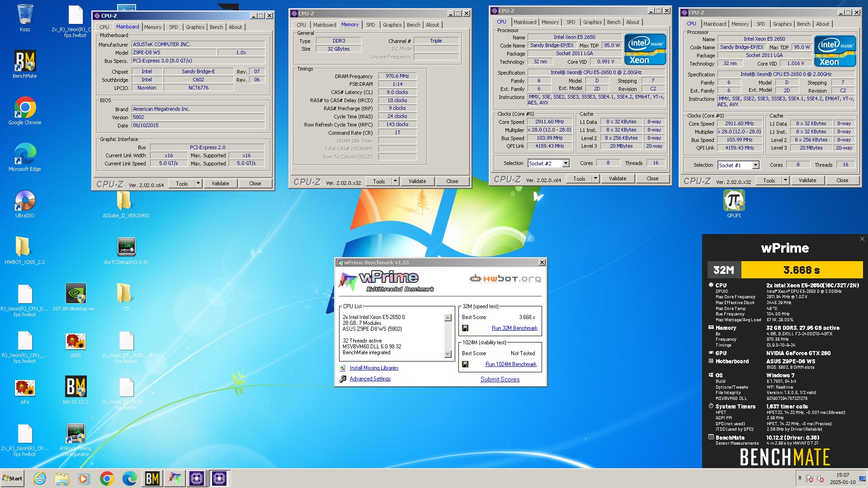Close the BenchMate wPrime result panel
Screen dimensions: 868x488
pyautogui.click(x=862, y=239)
